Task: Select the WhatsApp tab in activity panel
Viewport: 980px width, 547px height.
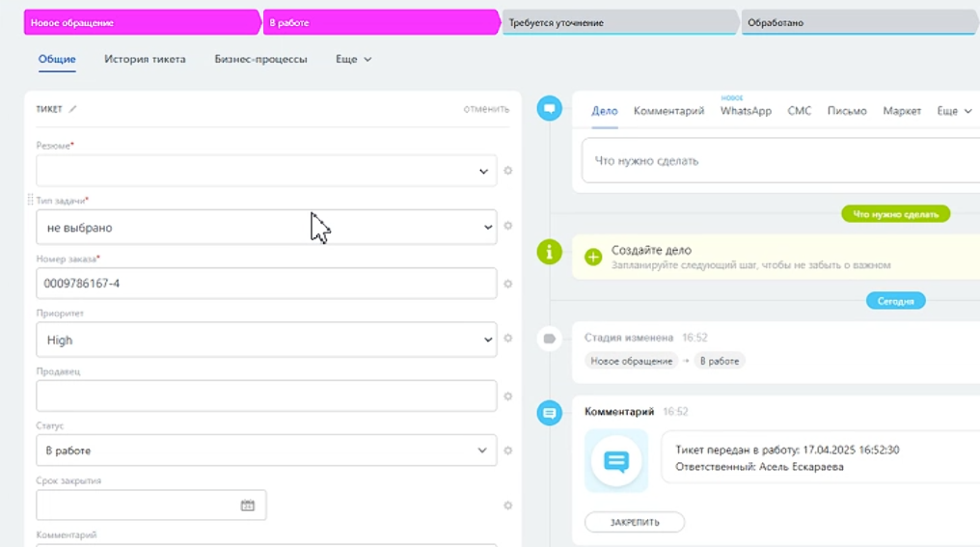Action: click(746, 111)
